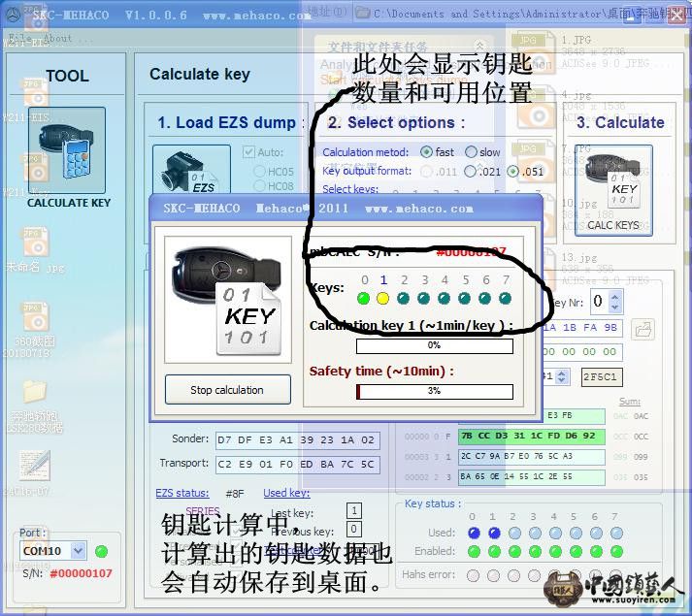Click teal Keys indicator 7 in dialog
This screenshot has width=692, height=616.
pos(505,299)
